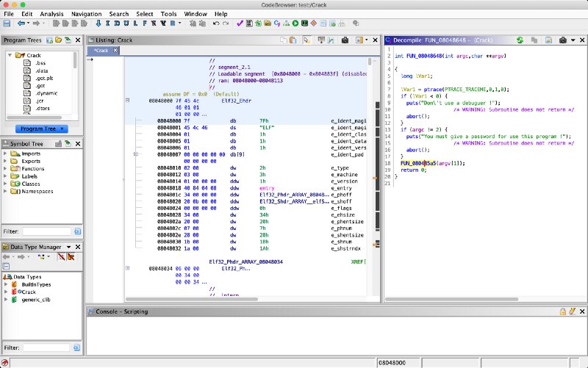Viewport: 588px width, 368px height.
Task: Open the Analysis menu
Action: click(51, 13)
